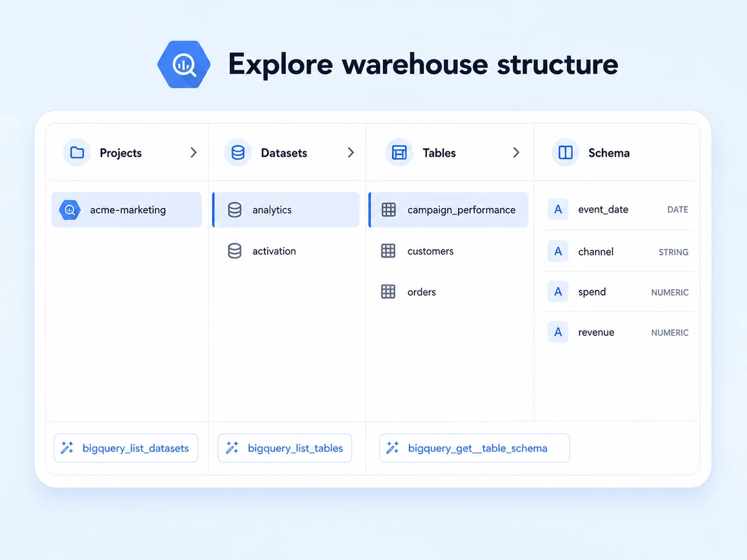Expand the chevron next to Projects
747x560 pixels.
(x=194, y=152)
